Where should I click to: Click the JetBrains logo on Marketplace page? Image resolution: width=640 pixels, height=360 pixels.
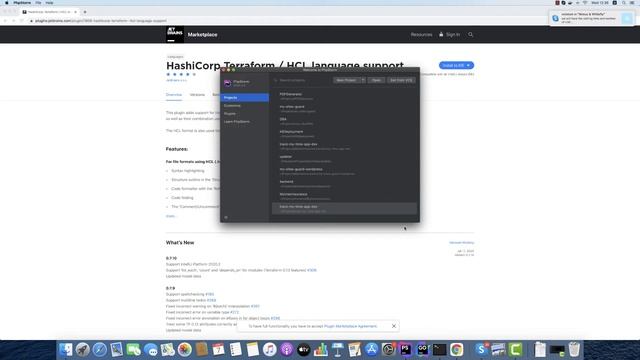pyautogui.click(x=175, y=34)
